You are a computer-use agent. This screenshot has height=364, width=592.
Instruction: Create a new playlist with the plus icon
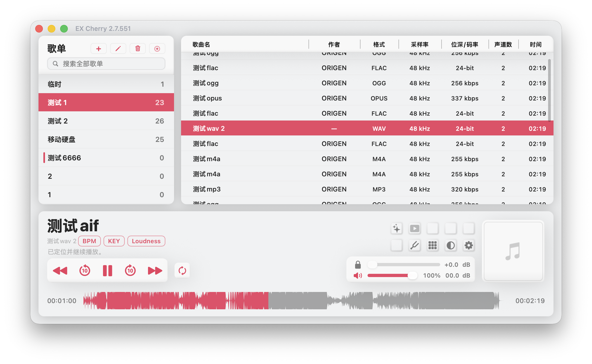[x=98, y=48]
